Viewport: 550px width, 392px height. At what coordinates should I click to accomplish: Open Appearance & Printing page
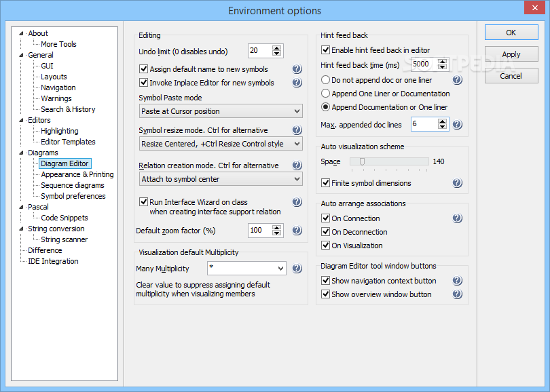tap(77, 174)
